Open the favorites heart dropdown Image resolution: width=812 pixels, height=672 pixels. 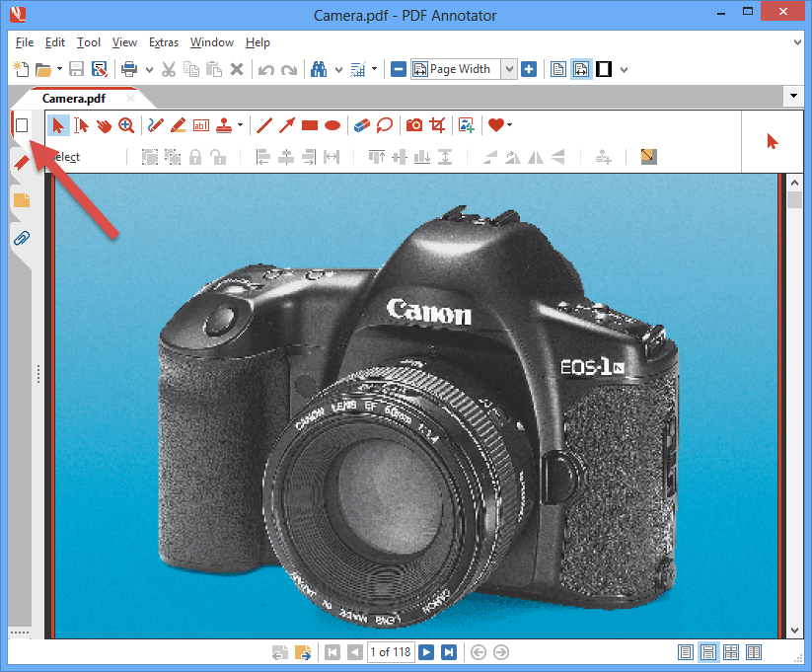508,125
